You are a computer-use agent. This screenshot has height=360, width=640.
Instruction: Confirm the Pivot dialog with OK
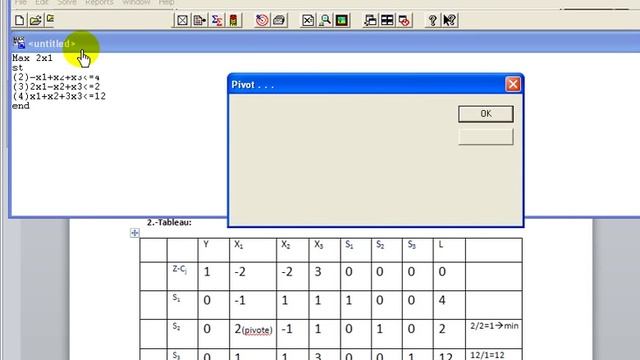[486, 114]
